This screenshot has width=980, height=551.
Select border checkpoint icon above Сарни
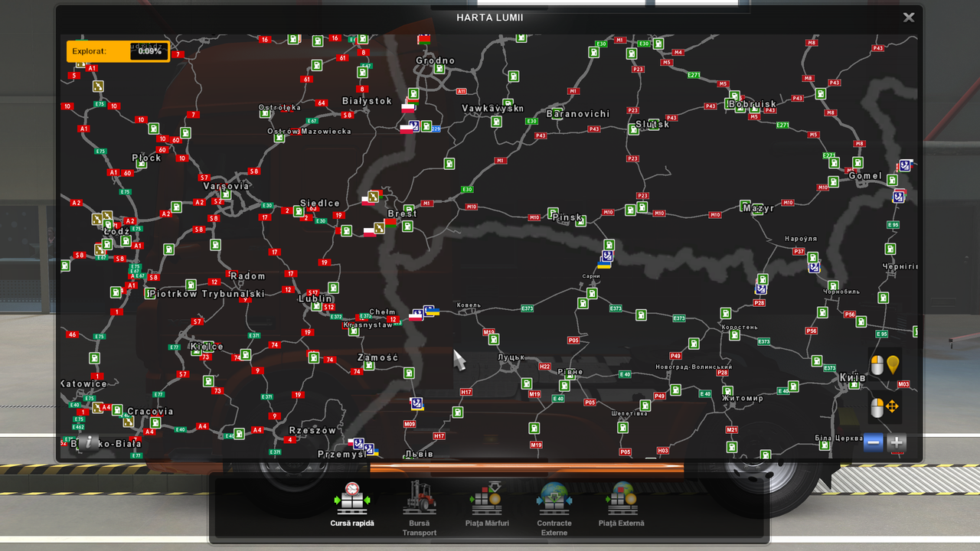pos(606,256)
